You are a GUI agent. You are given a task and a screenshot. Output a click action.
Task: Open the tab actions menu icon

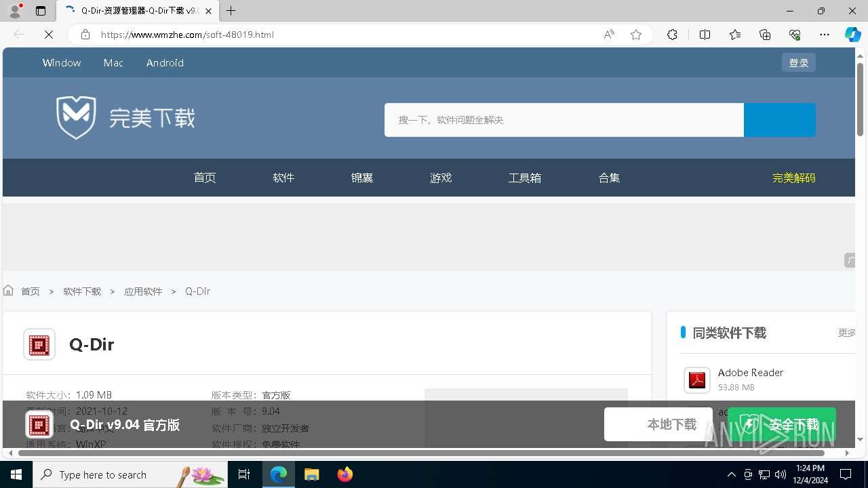tap(41, 11)
